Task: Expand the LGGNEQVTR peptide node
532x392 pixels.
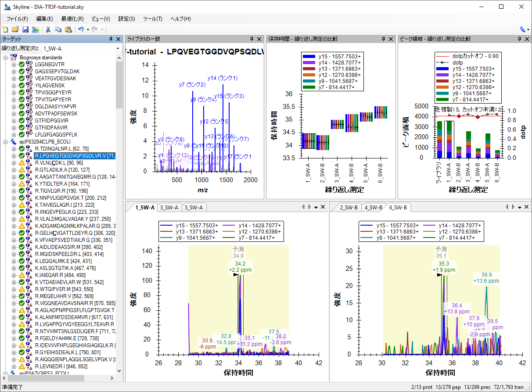Action: 14,65
